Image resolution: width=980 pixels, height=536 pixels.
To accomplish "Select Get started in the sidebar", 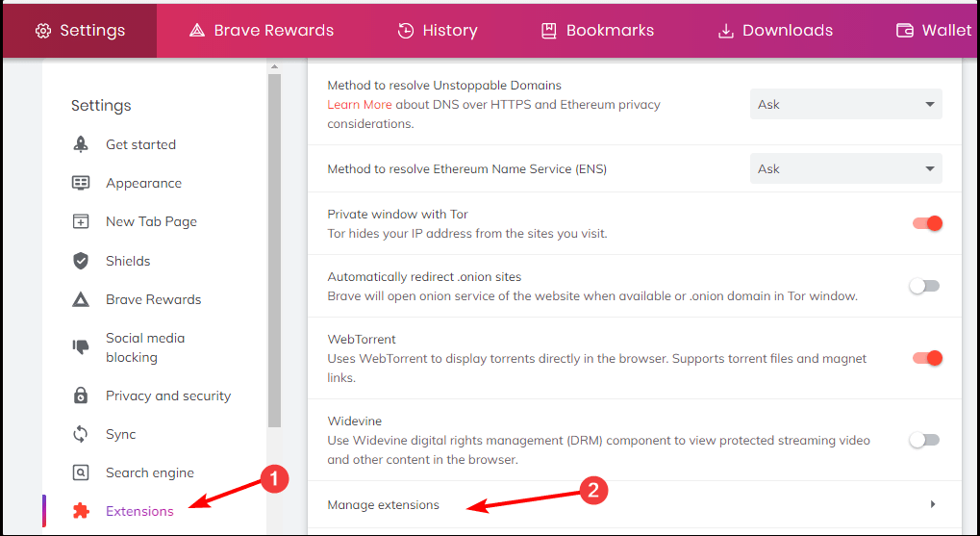I will (140, 144).
